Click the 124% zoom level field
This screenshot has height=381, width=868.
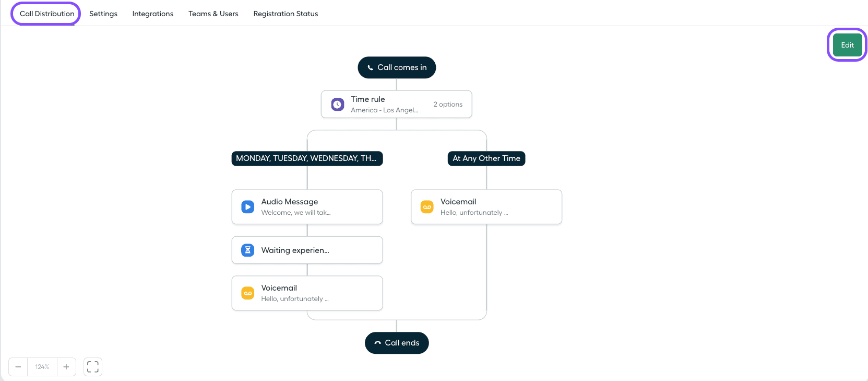coord(42,367)
